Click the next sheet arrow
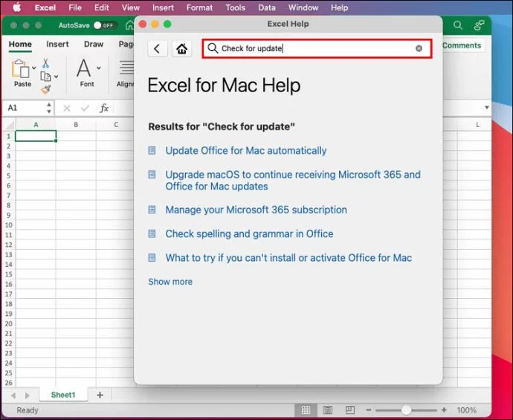Image resolution: width=513 pixels, height=420 pixels. pos(28,395)
